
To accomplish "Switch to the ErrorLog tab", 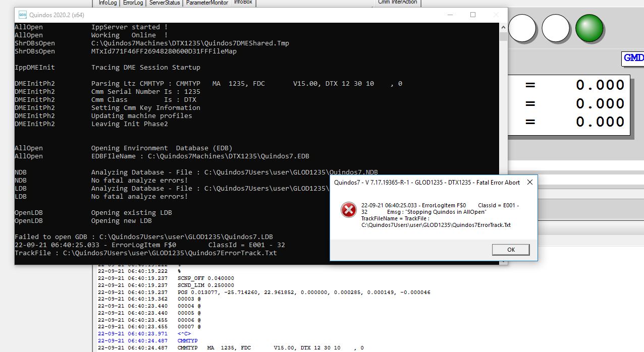I will [133, 3].
